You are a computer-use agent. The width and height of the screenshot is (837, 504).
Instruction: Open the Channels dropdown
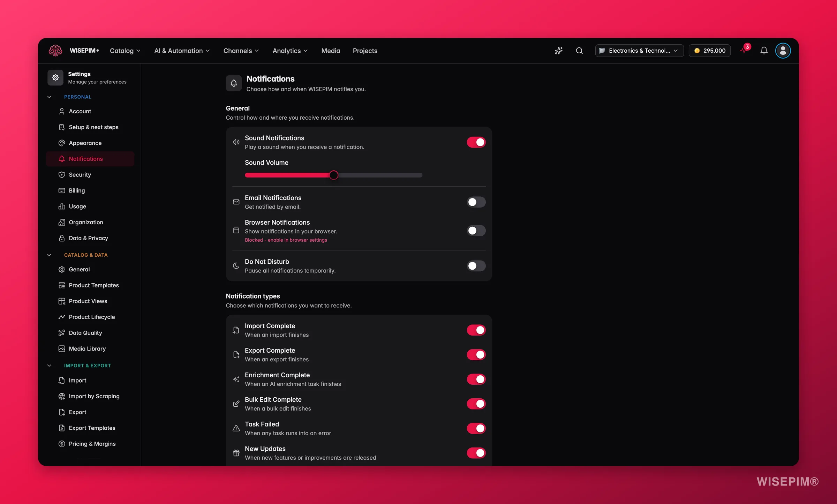click(x=241, y=51)
